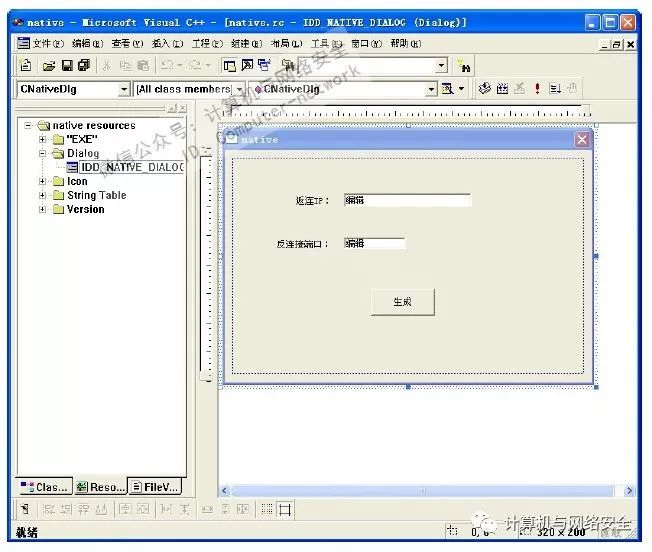
Task: Click the horizontal scrollbar right arrow
Action: 629,490
